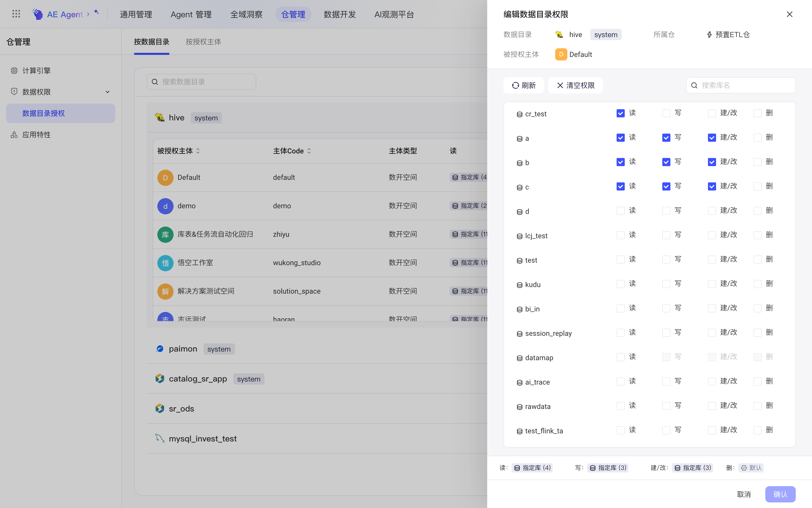Image resolution: width=812 pixels, height=508 pixels.
Task: Expand the mysql_invest_test catalog row
Action: (317, 438)
